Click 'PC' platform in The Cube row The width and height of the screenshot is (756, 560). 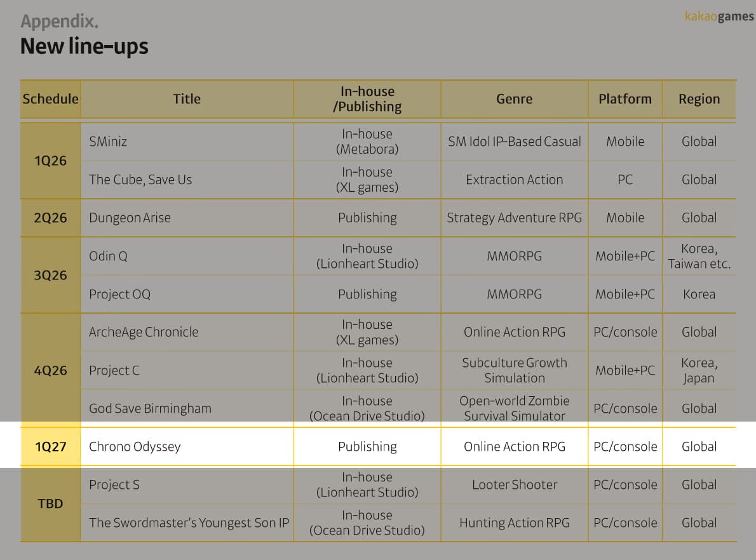[625, 180]
